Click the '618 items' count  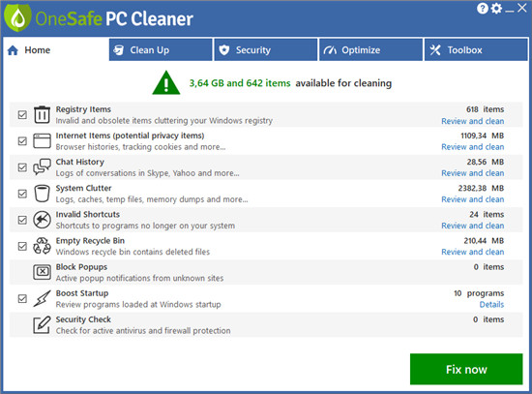point(486,109)
